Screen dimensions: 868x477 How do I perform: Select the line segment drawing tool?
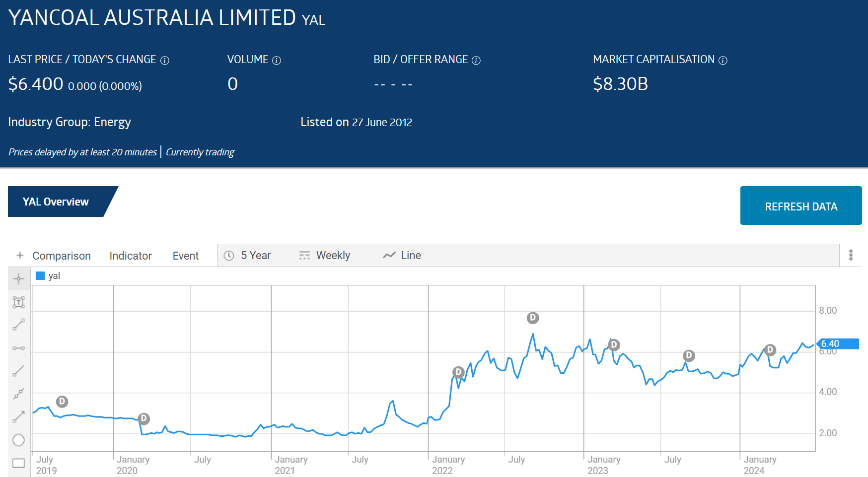tap(19, 325)
